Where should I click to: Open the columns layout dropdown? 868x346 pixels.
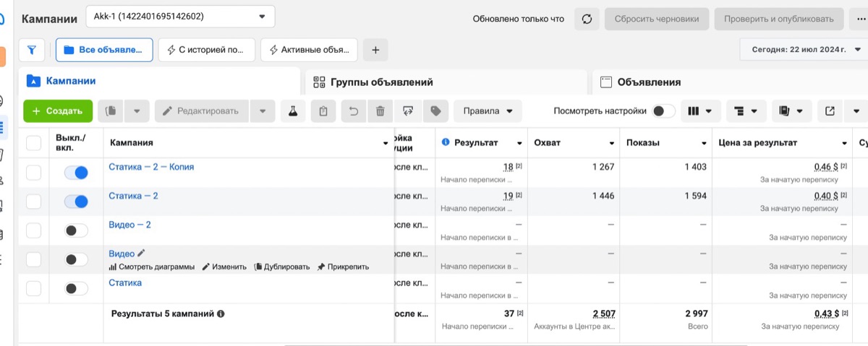700,111
